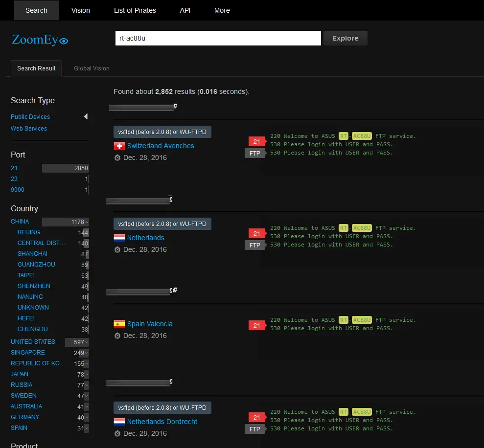Click the FTP badge in the Netherlands Dordrecht result
The image size is (484, 448).
point(255,429)
